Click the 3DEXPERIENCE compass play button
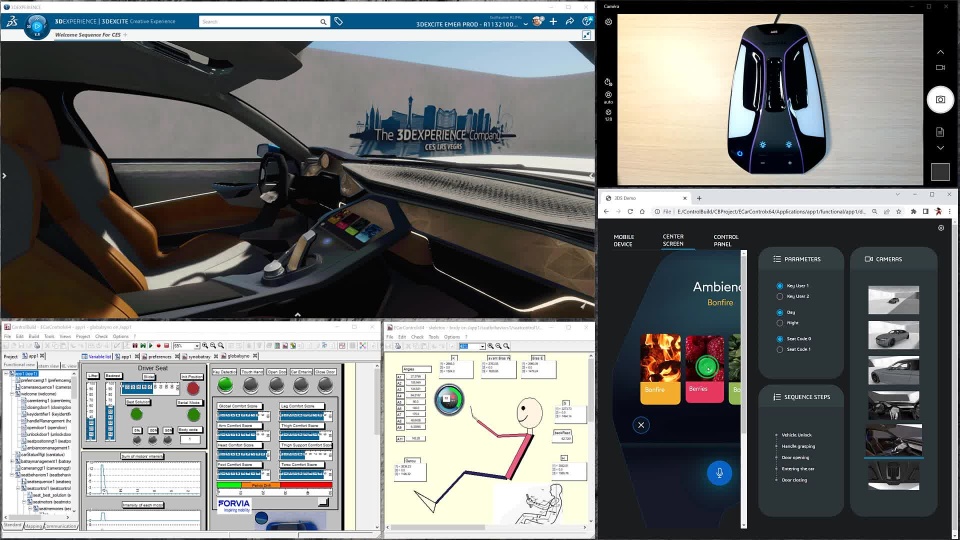The image size is (960, 540). 37,26
